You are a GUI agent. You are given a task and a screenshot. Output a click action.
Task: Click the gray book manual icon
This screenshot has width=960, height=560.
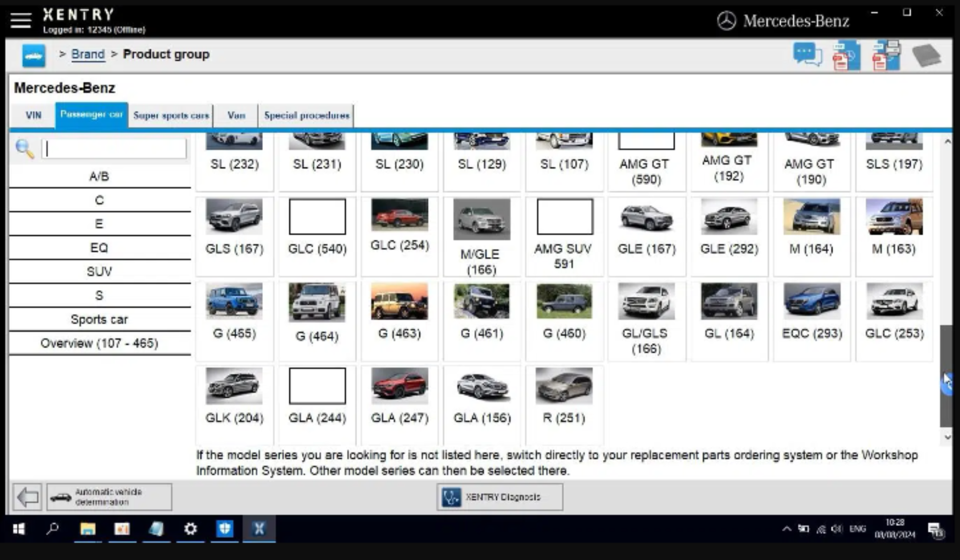click(926, 55)
